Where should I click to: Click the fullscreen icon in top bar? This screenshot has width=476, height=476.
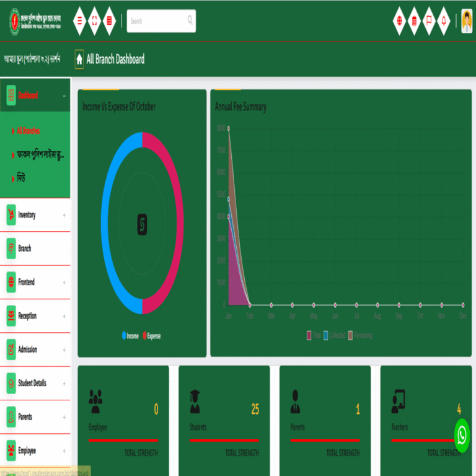tap(94, 20)
